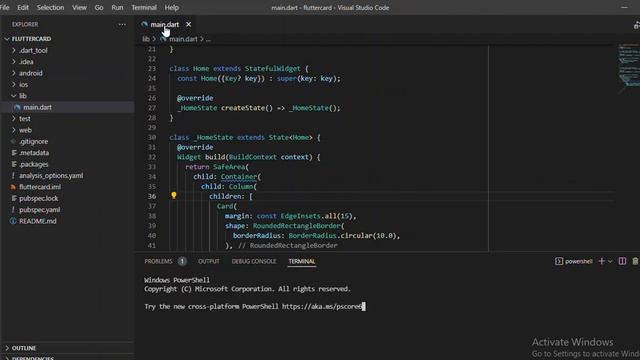Click the Container widget on line 34
Image resolution: width=640 pixels, height=360 pixels.
[239, 177]
